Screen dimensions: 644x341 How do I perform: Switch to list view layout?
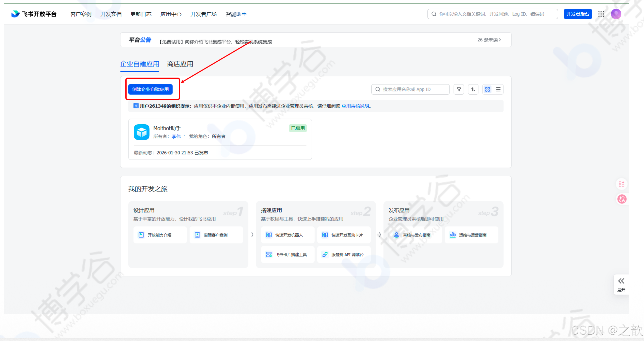coord(498,89)
